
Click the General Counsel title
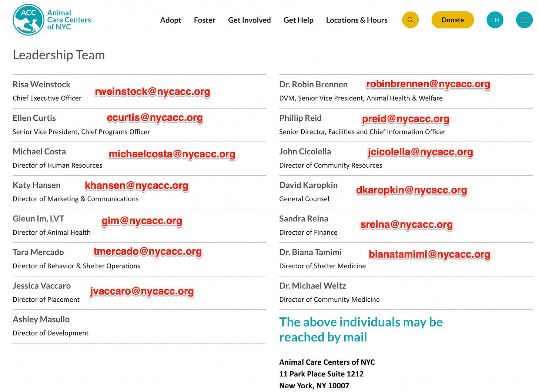pyautogui.click(x=304, y=199)
